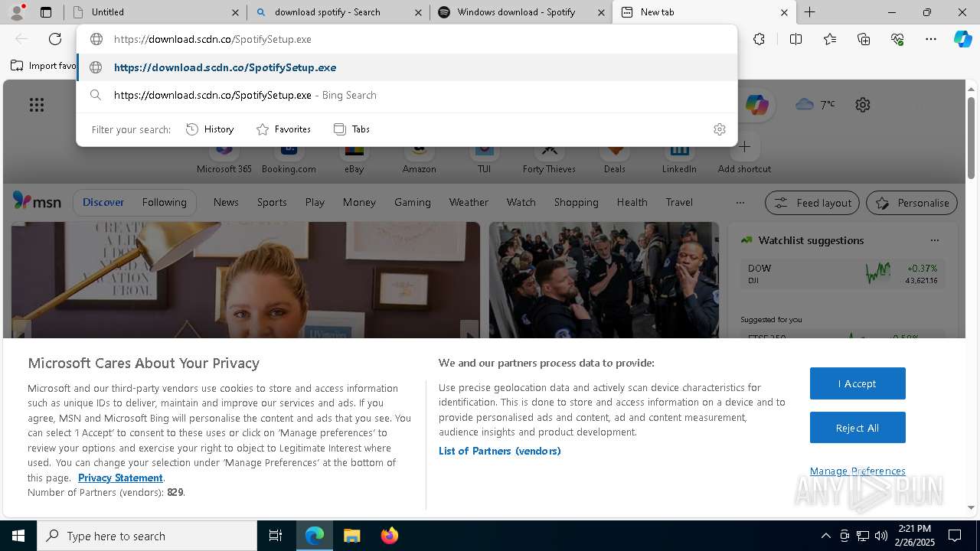Switch to the Untitled tab

[x=155, y=12]
